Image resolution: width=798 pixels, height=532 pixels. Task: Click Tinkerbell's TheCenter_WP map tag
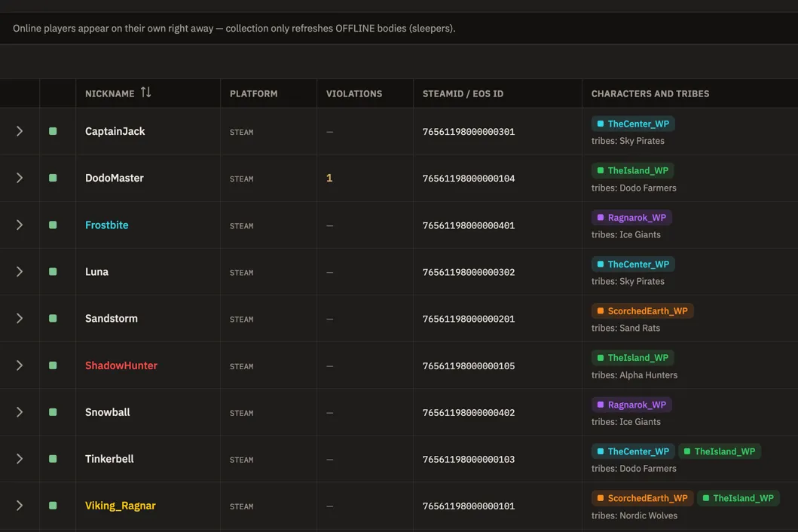point(633,451)
